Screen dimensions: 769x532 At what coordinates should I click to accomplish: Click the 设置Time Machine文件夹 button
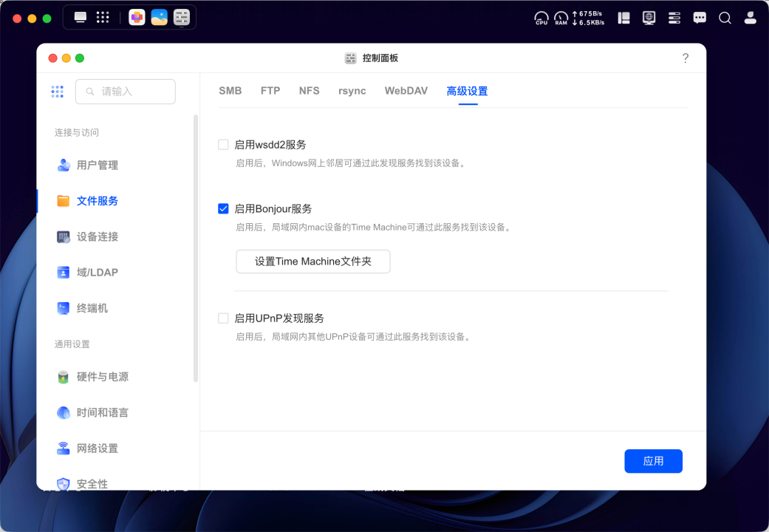tap(313, 262)
